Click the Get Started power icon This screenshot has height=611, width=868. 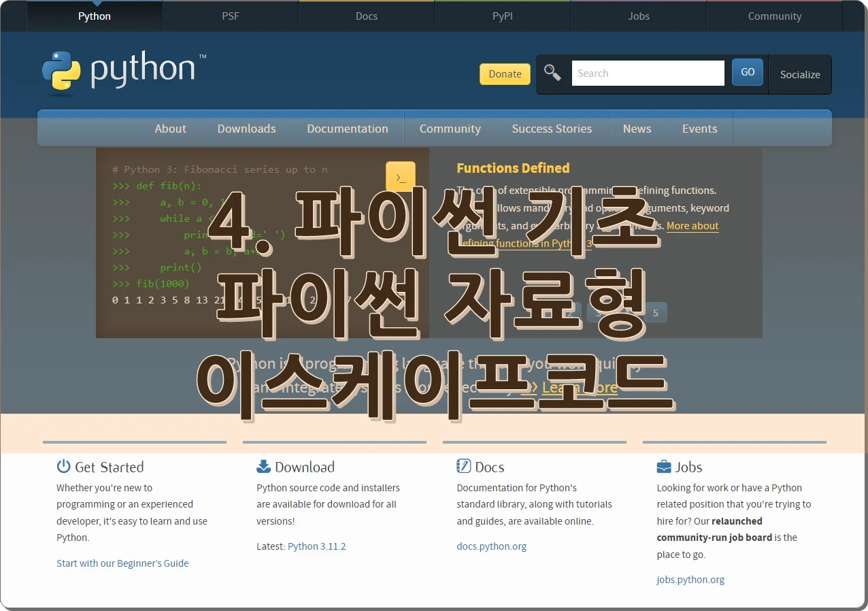click(x=64, y=466)
